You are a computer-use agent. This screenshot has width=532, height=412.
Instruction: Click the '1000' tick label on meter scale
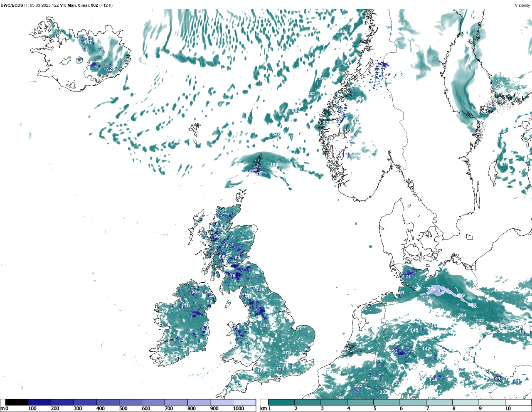[239, 409]
